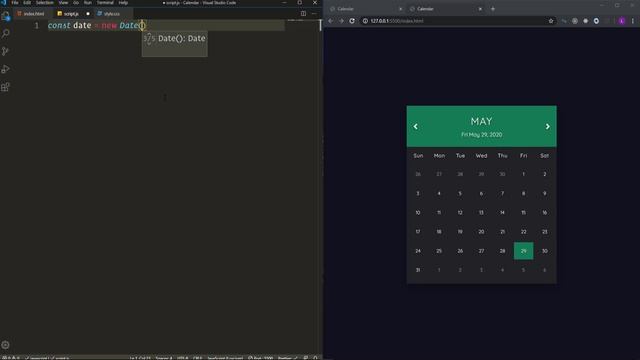This screenshot has height=360, width=640.
Task: Click the browser forward button
Action: coord(341,21)
